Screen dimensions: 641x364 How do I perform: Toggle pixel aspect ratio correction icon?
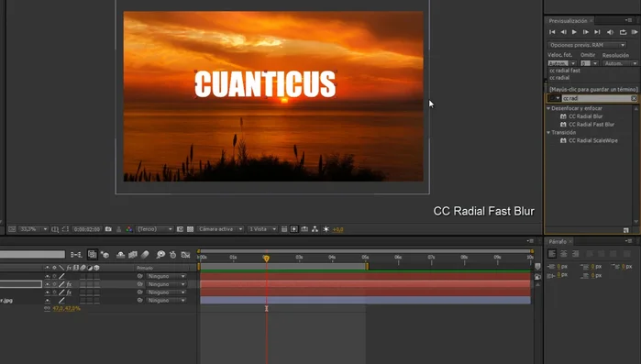284,229
